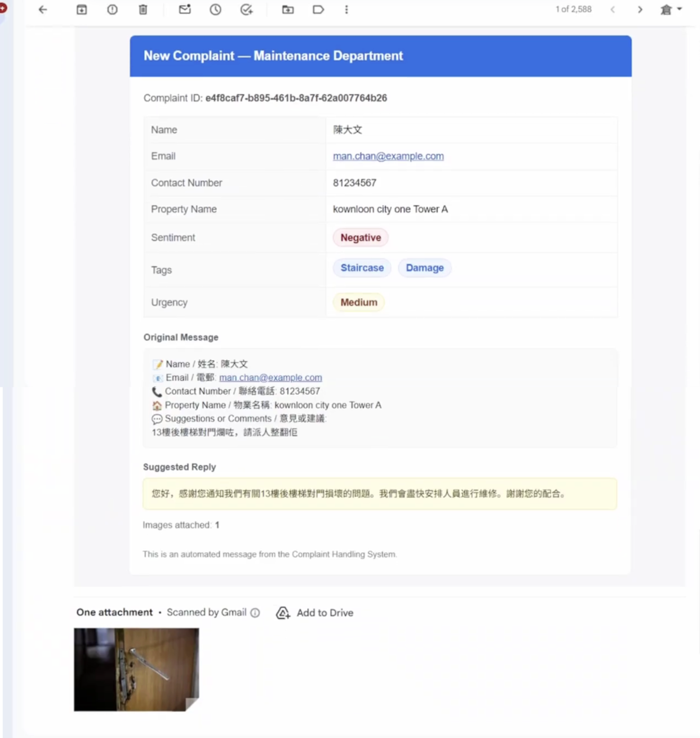Screen dimensions: 700x738
Task: Click the 1 of 2,588 counter
Action: (x=573, y=9)
